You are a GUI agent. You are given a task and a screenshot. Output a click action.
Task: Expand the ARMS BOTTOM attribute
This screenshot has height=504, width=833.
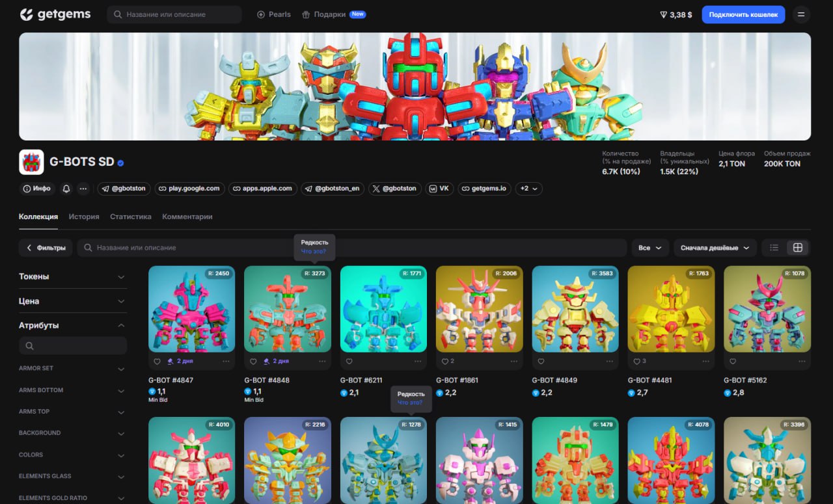pos(72,390)
